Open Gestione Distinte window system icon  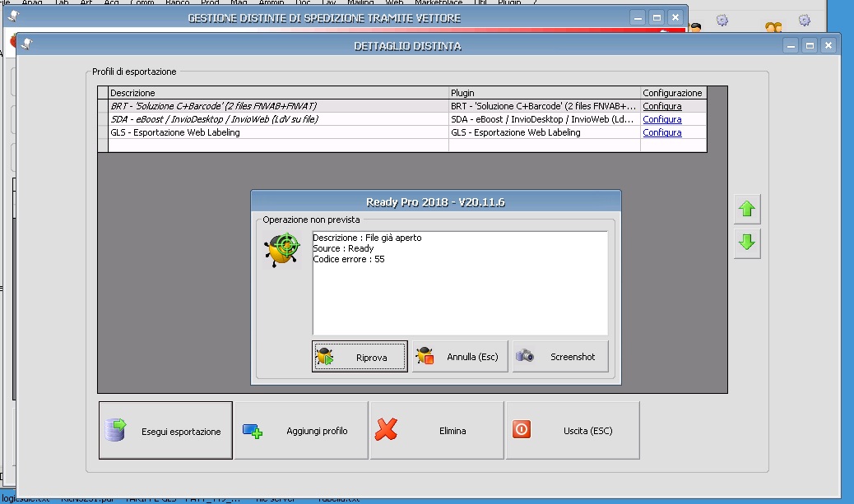pyautogui.click(x=14, y=16)
